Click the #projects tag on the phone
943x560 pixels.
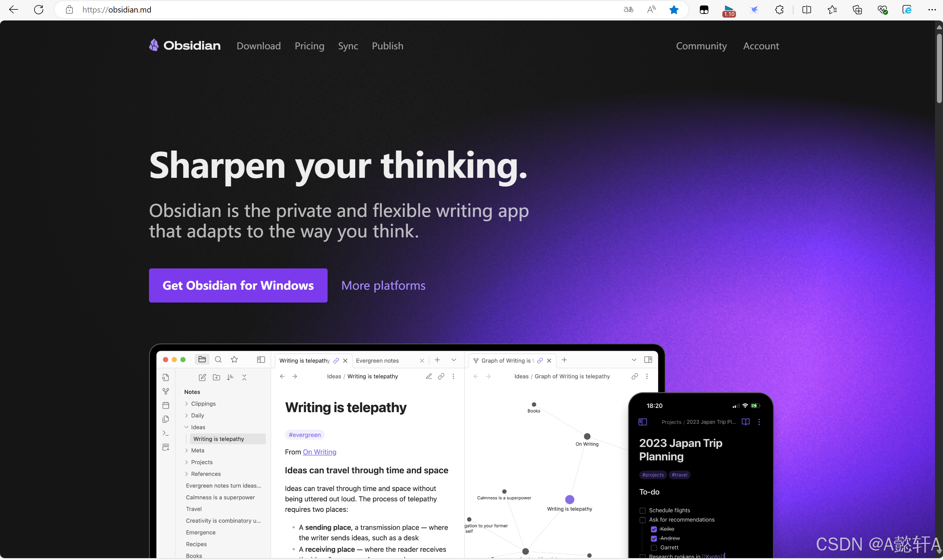[x=653, y=475]
